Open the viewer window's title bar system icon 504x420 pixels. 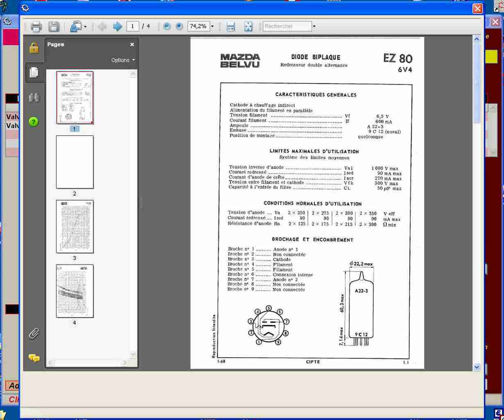pos(25,8)
